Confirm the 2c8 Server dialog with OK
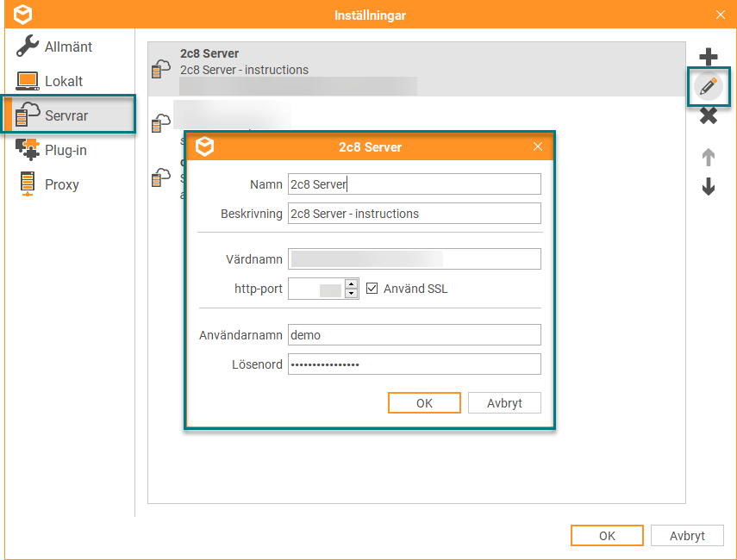Viewport: 737px width, 560px height. pos(424,403)
